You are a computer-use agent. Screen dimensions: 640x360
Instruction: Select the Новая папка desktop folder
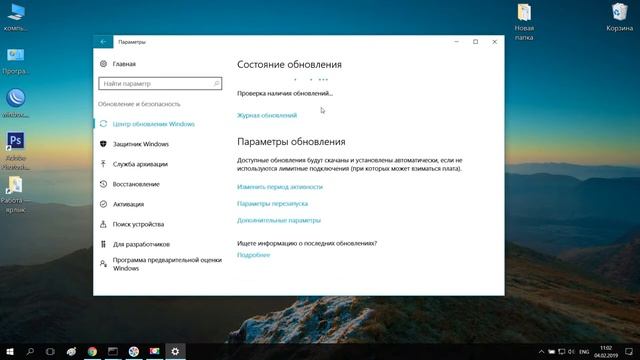[524, 22]
